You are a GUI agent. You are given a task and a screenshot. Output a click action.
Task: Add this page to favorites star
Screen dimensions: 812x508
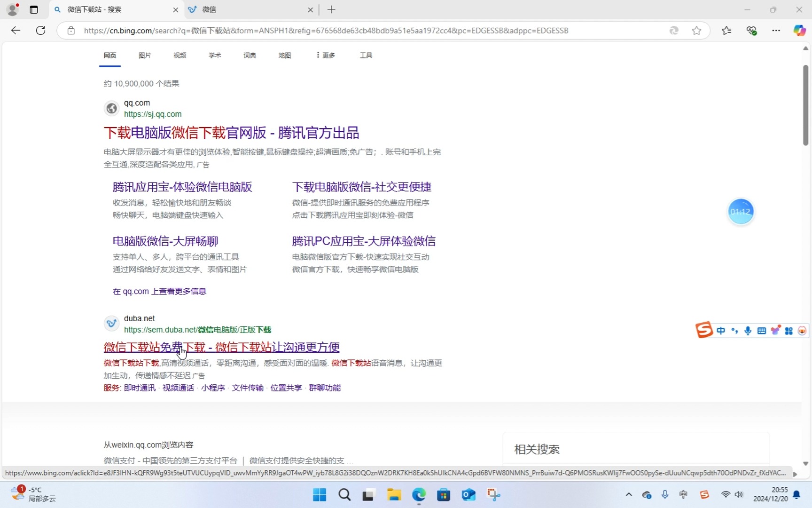click(x=696, y=31)
